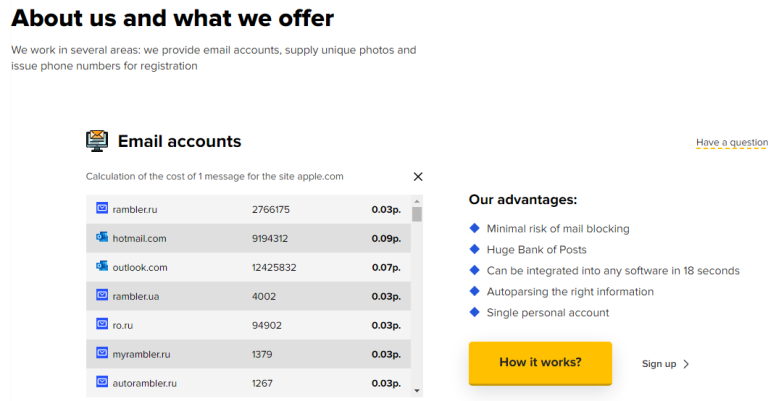Select the outlook.com count 12425832

(274, 267)
